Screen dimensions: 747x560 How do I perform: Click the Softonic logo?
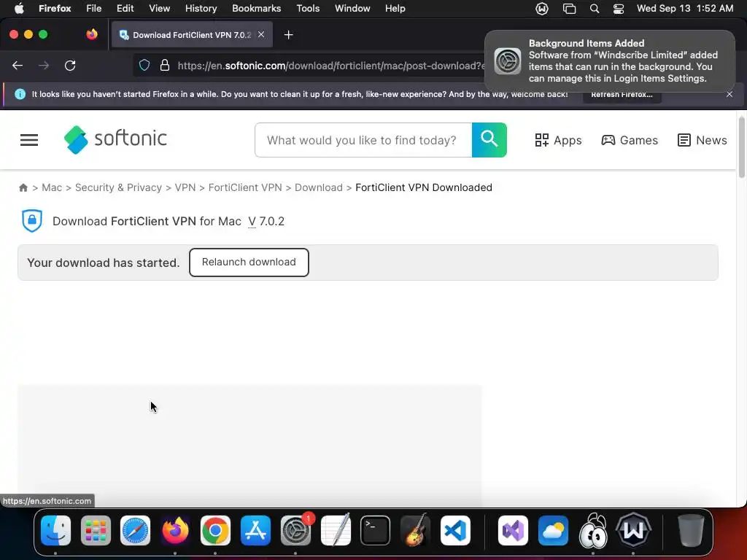click(115, 139)
